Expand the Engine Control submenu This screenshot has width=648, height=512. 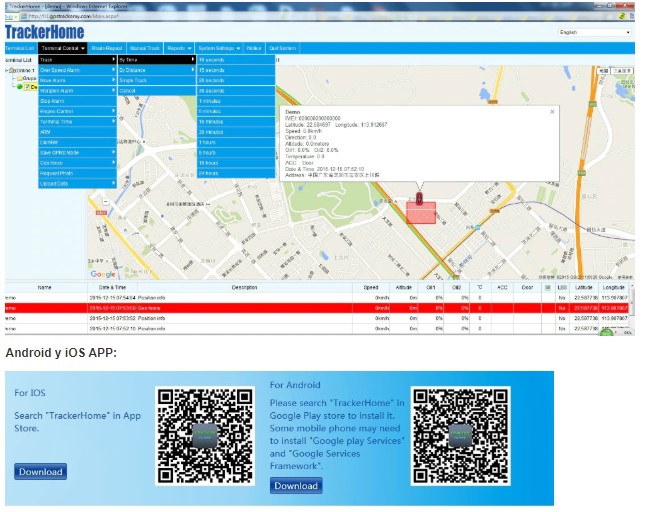pyautogui.click(x=78, y=112)
